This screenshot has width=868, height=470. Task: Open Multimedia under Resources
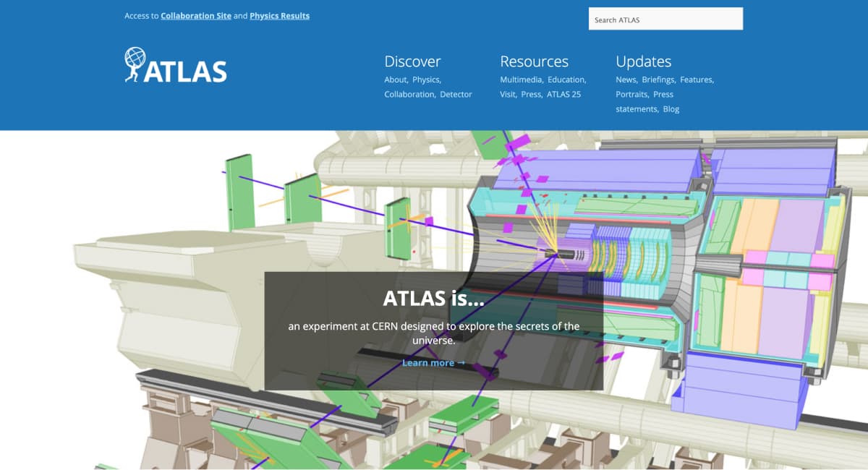pyautogui.click(x=520, y=80)
